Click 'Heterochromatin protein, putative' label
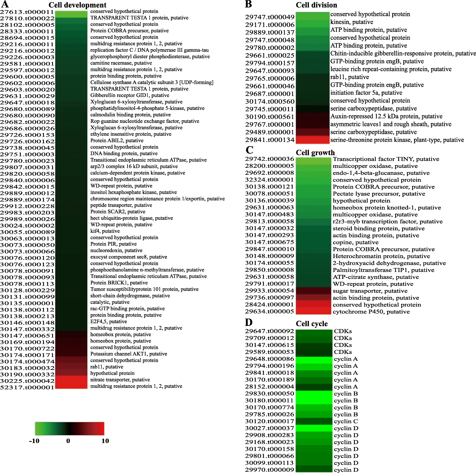Screen dimensions: 476x473 pyautogui.click(x=381, y=256)
